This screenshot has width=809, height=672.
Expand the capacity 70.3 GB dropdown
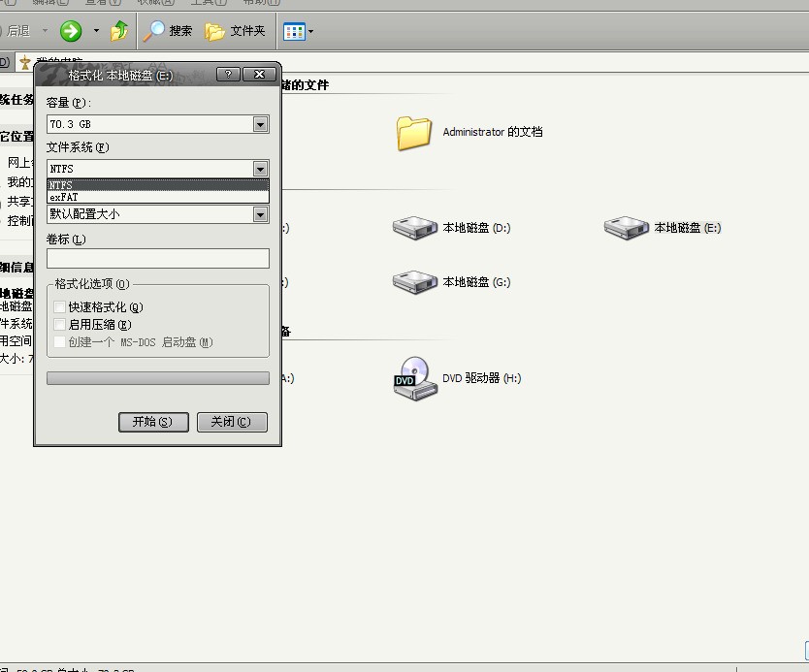pos(261,124)
